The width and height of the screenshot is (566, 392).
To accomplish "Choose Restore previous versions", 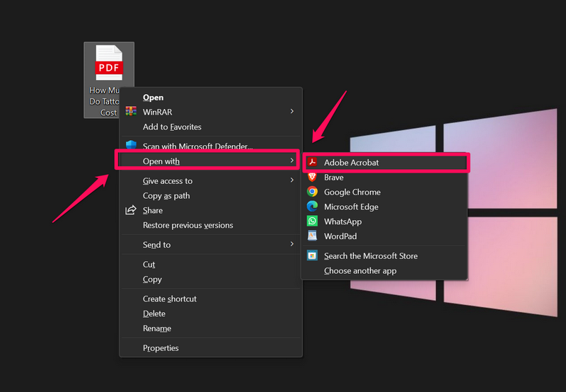I will [x=187, y=225].
